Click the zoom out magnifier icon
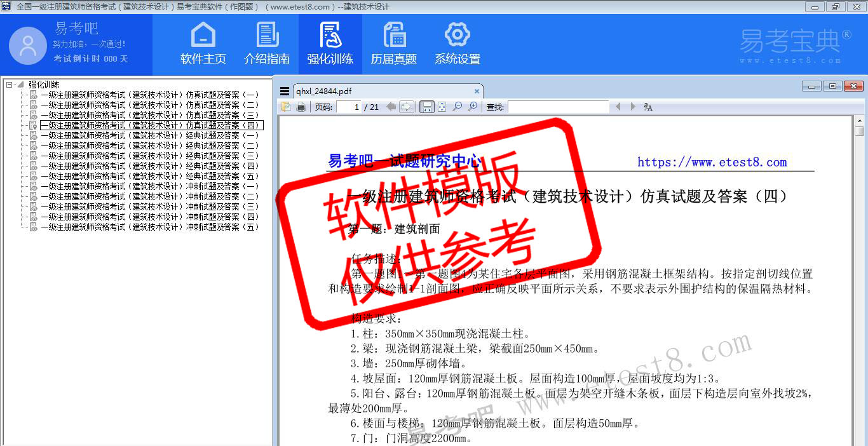 click(x=457, y=107)
